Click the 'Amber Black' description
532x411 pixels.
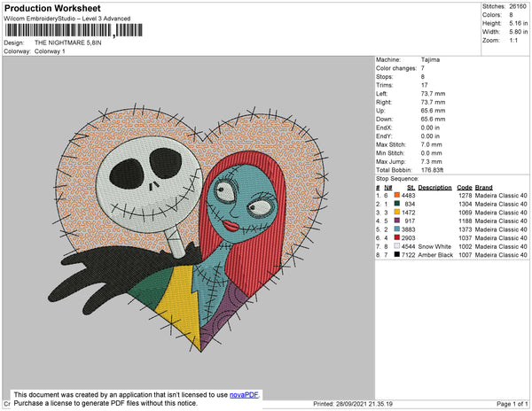pos(435,255)
